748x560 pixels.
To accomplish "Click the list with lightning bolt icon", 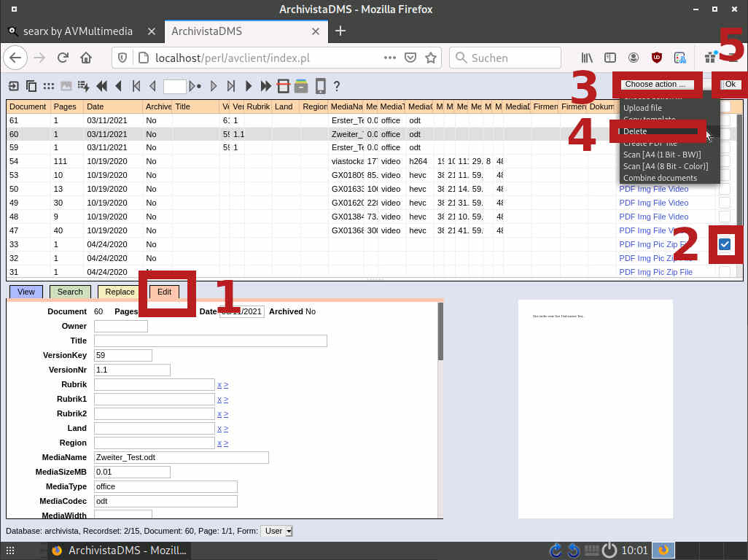I will pyautogui.click(x=84, y=86).
